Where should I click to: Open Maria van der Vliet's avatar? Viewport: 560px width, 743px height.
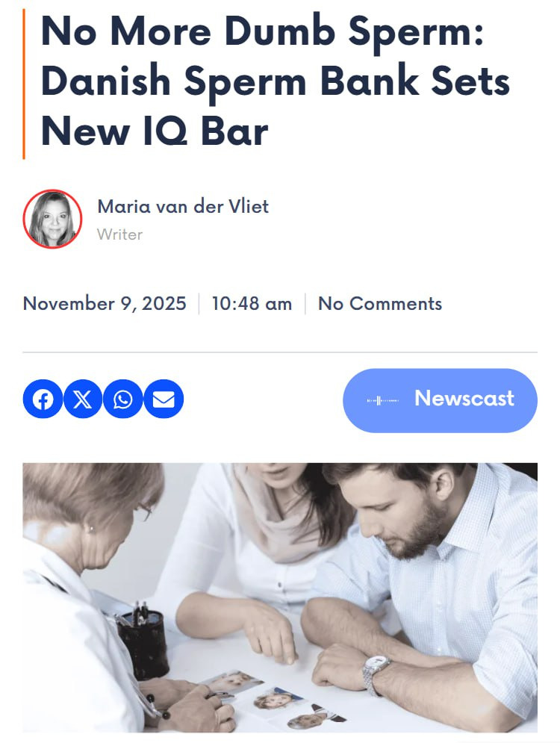tap(52, 219)
